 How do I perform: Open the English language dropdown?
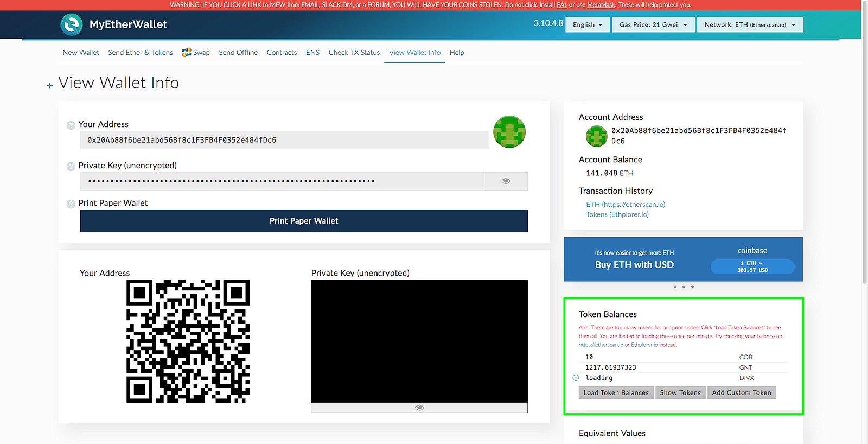[x=588, y=25]
